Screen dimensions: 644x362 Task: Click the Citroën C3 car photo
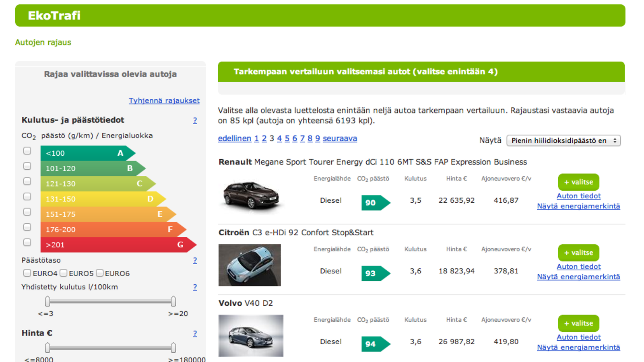tap(250, 265)
